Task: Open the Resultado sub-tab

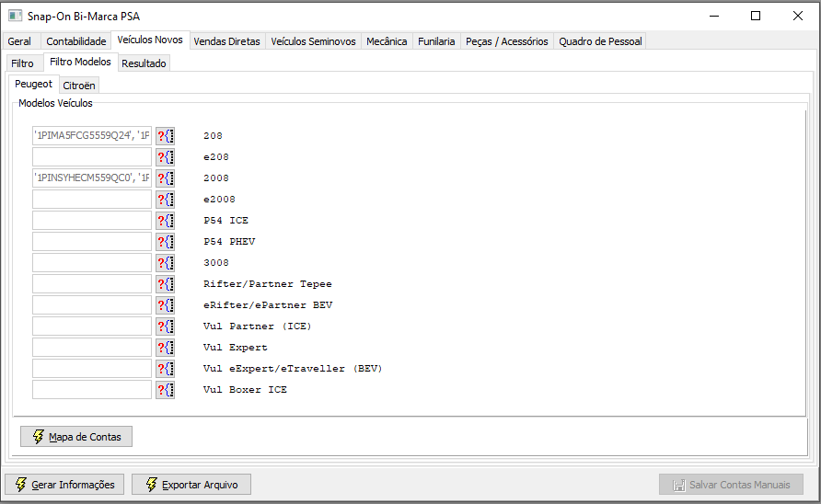Action: pos(144,63)
